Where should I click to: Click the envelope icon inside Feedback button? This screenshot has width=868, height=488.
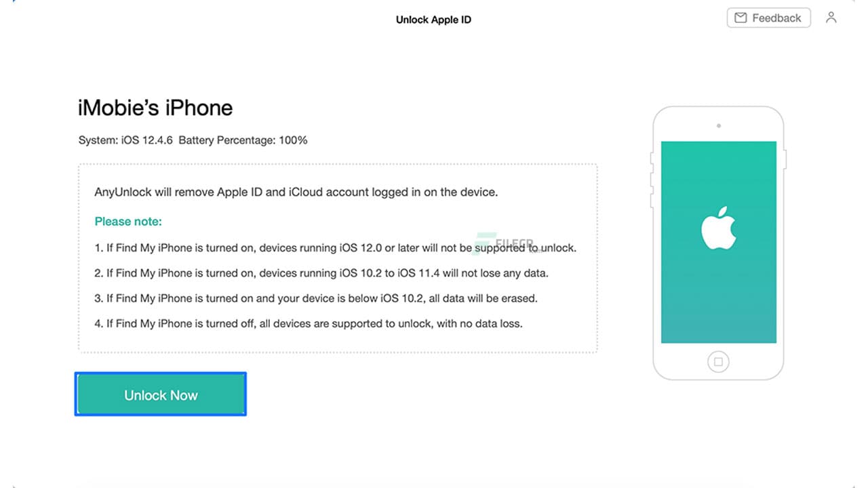(742, 18)
